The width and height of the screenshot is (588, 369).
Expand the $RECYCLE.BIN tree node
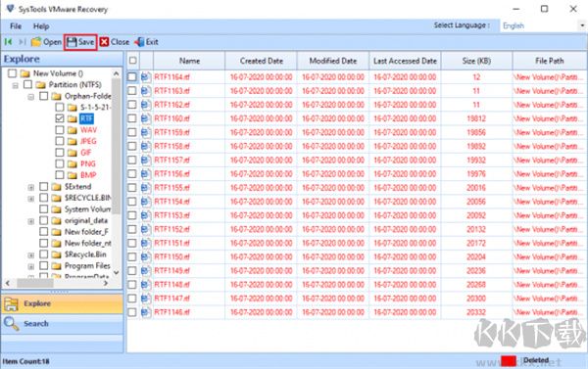click(31, 199)
